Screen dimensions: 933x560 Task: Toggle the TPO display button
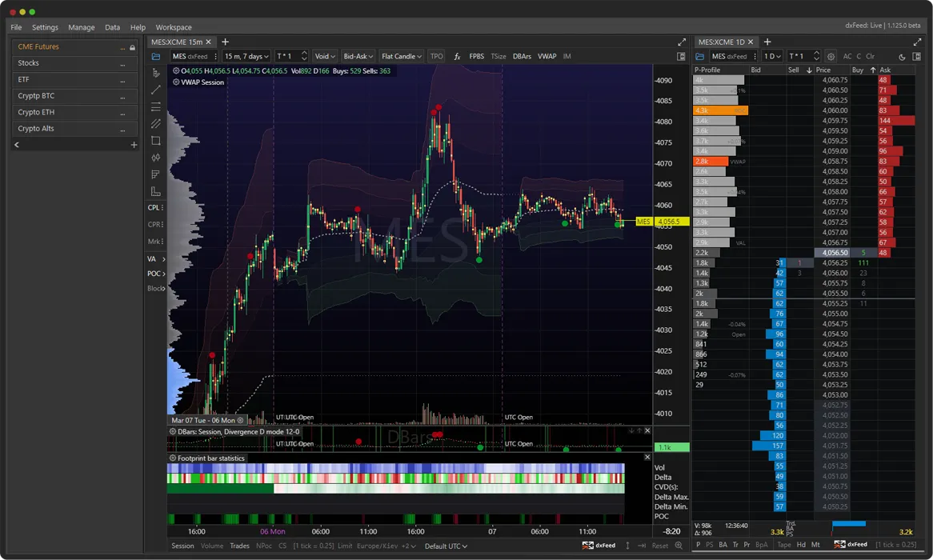(437, 56)
